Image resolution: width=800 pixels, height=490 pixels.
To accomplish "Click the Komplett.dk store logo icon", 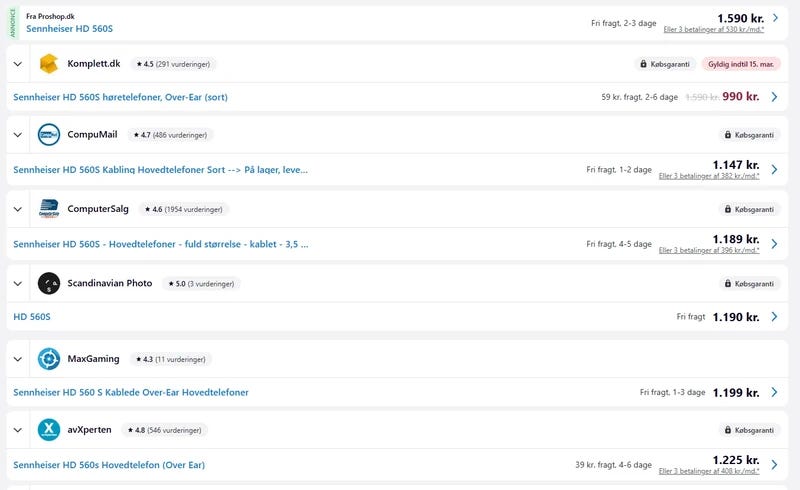I will point(49,64).
